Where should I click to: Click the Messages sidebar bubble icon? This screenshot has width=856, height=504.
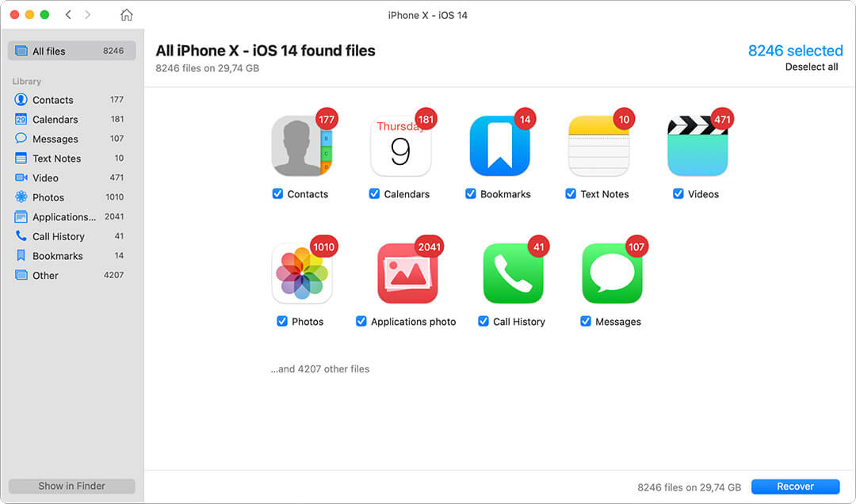click(21, 138)
